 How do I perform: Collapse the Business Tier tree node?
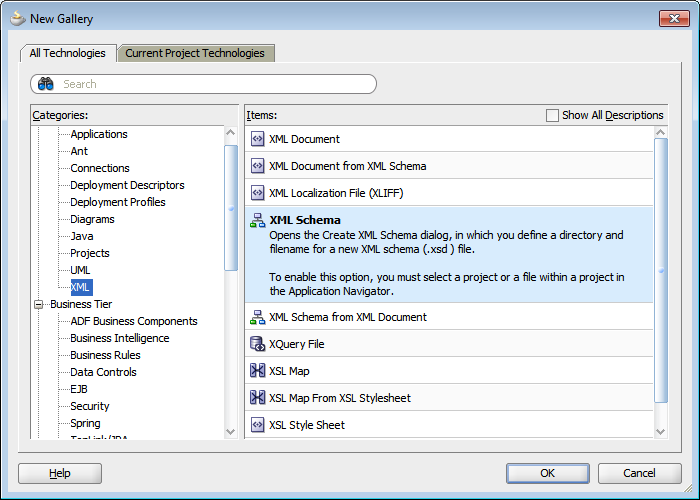coord(39,304)
